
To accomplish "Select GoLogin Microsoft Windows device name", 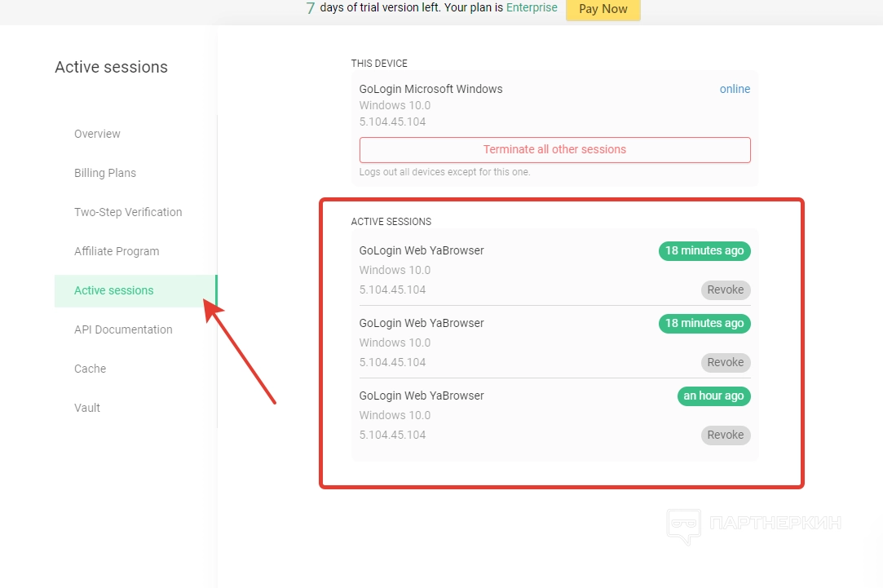I will point(430,89).
